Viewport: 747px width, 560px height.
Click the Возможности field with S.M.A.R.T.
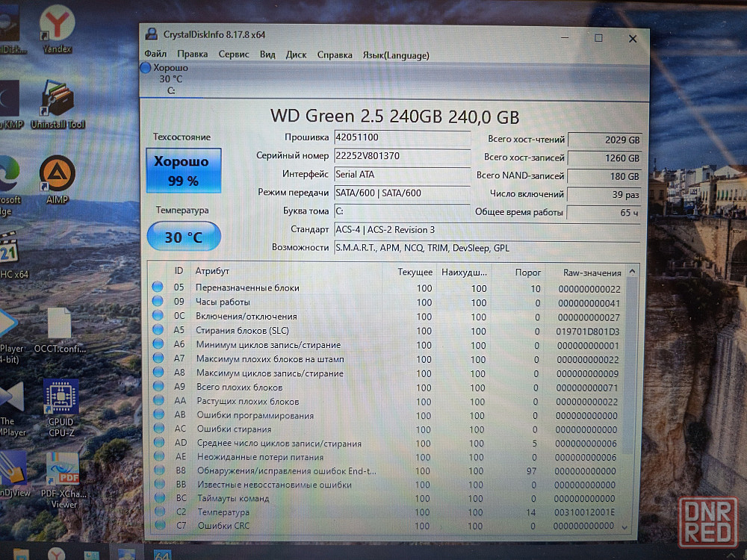point(486,248)
